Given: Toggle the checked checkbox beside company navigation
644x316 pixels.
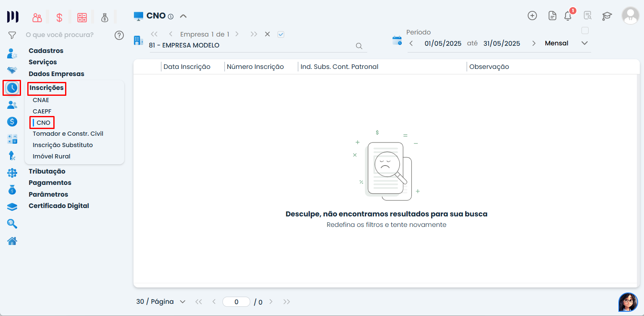Looking at the screenshot, I should (281, 34).
